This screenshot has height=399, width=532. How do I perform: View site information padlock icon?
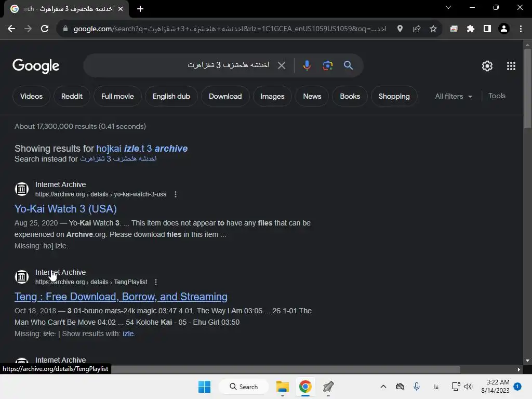65,29
